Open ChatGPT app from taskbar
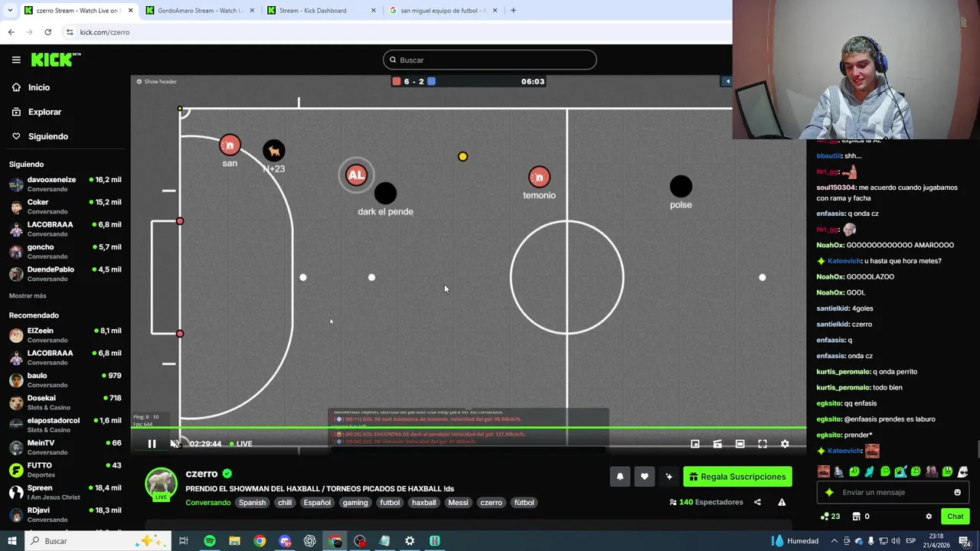 point(309,541)
